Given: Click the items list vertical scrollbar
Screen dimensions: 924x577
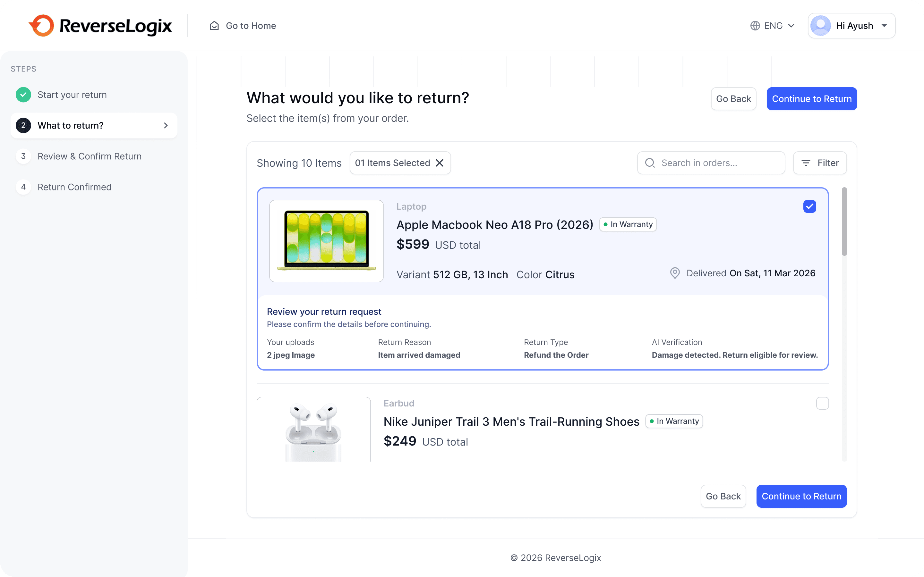Looking at the screenshot, I should [x=844, y=221].
